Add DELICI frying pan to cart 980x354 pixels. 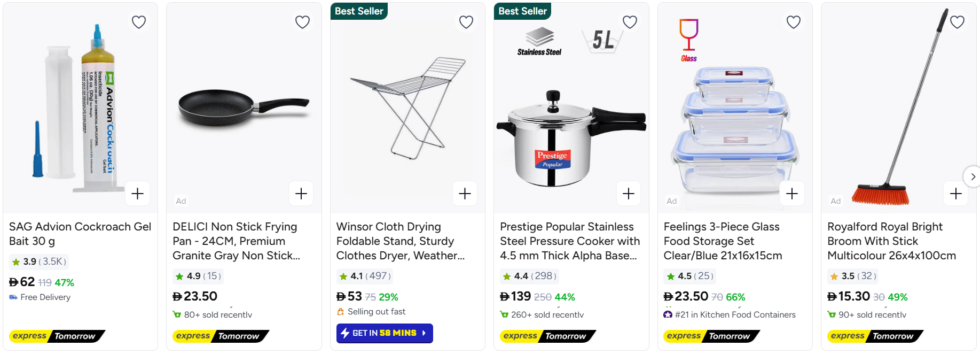(301, 194)
